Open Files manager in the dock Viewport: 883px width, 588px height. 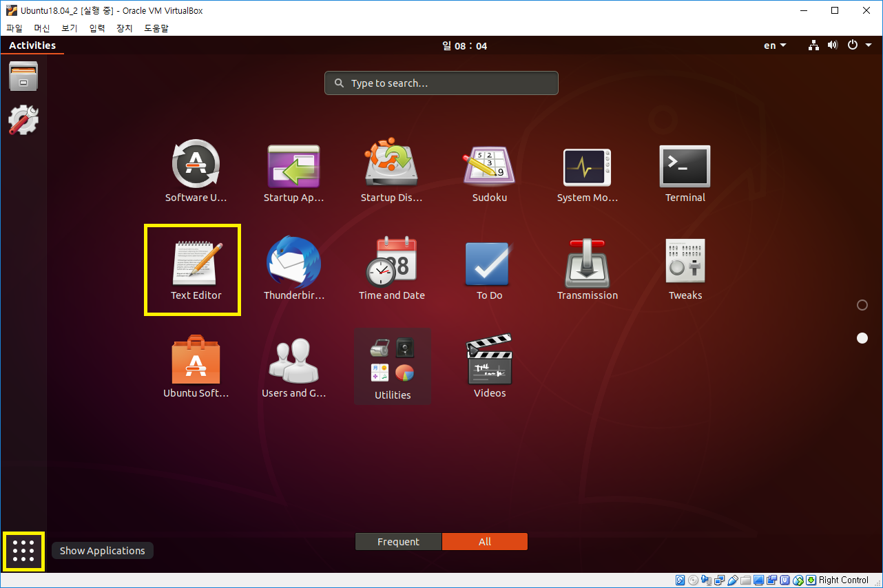pos(23,76)
